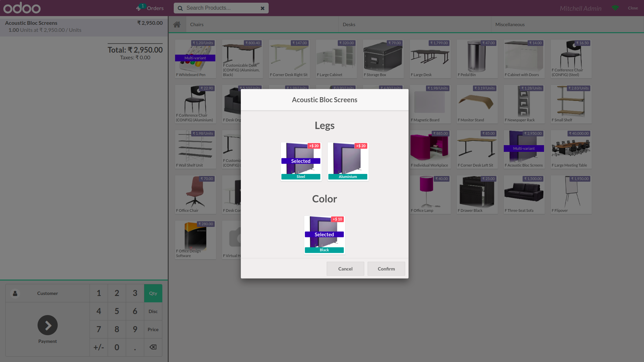Screen dimensions: 644x362
Task: Click the wifi connection status icon
Action: pos(615,8)
